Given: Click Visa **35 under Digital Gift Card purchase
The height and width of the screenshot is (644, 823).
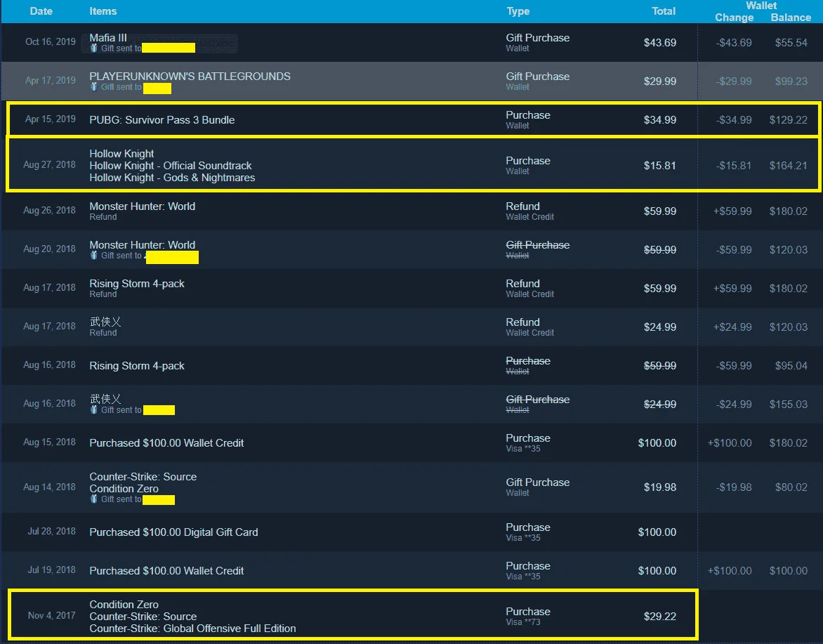Looking at the screenshot, I should point(522,538).
